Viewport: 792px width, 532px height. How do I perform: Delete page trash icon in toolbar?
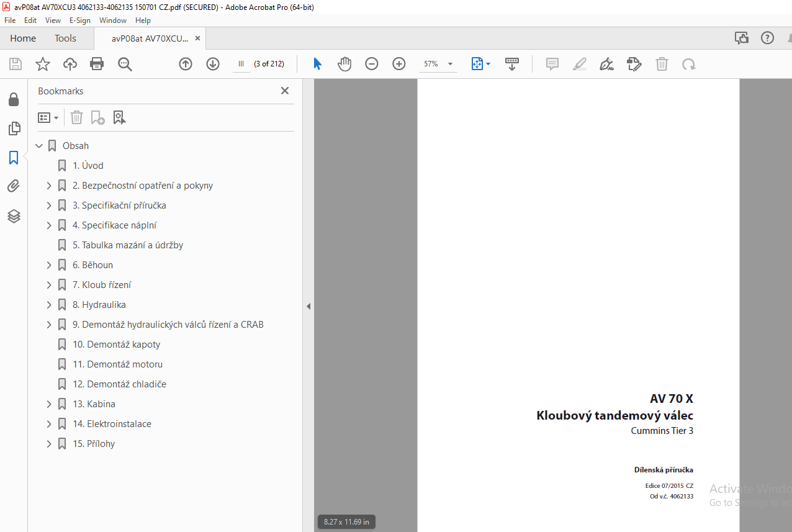coord(662,64)
